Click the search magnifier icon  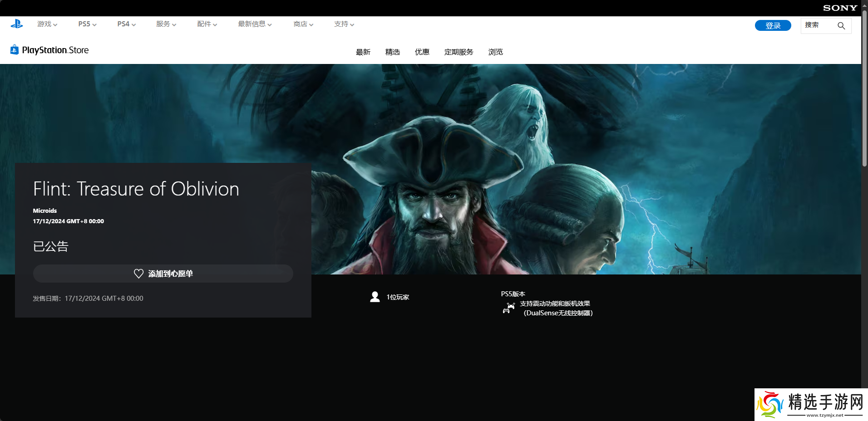coord(841,26)
